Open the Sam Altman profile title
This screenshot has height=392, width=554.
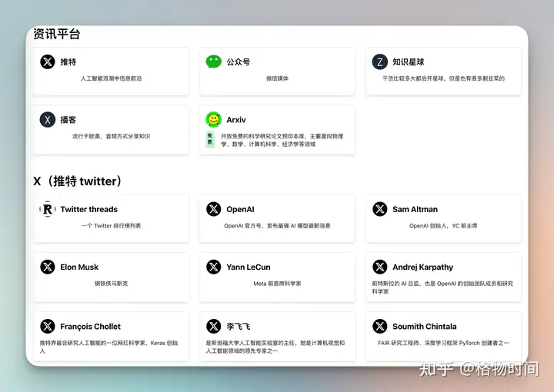pos(415,209)
